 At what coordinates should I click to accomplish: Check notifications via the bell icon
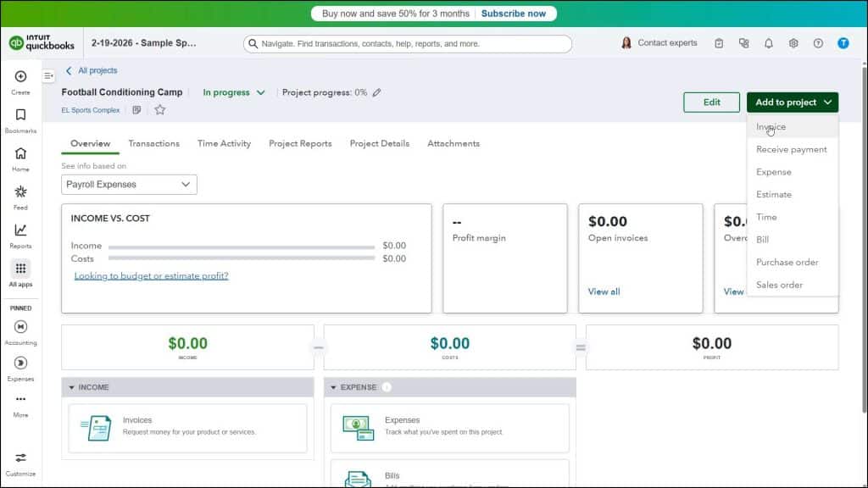[769, 42]
